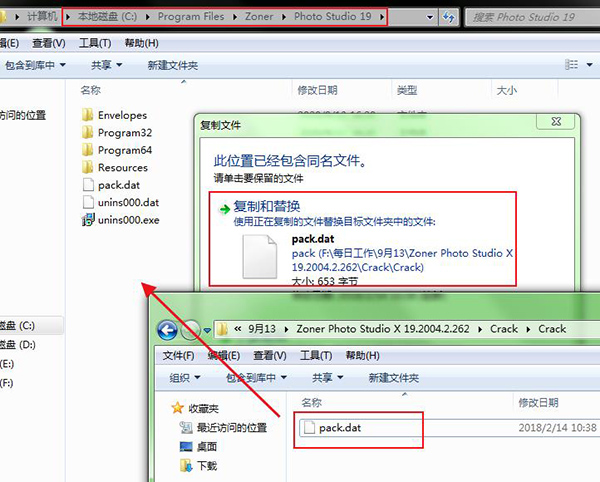The width and height of the screenshot is (600, 482).
Task: Click the 计算机 breadcrumb segment
Action: [42, 16]
